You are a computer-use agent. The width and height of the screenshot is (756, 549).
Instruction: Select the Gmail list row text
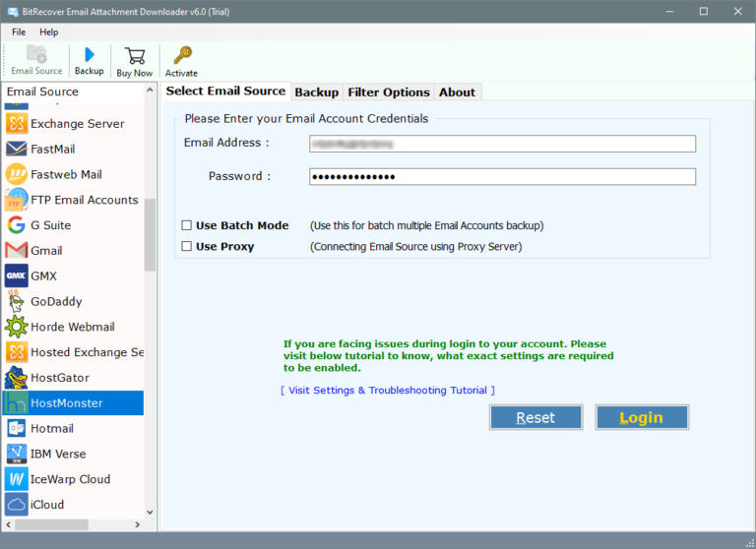point(47,251)
